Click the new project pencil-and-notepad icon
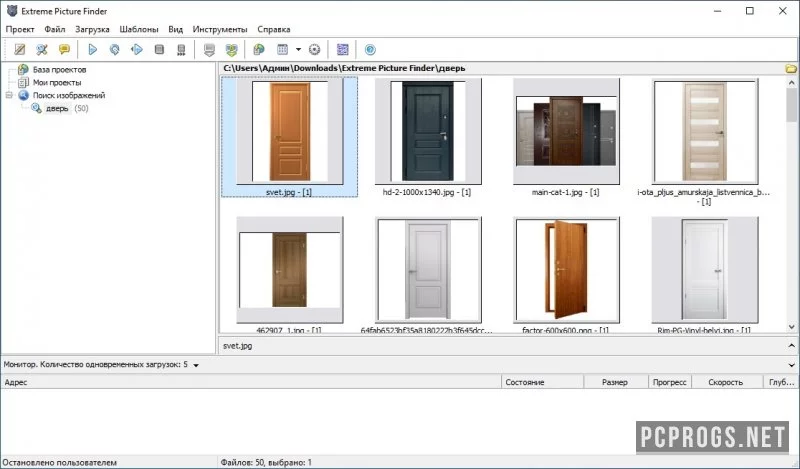This screenshot has width=800, height=469. click(x=20, y=50)
